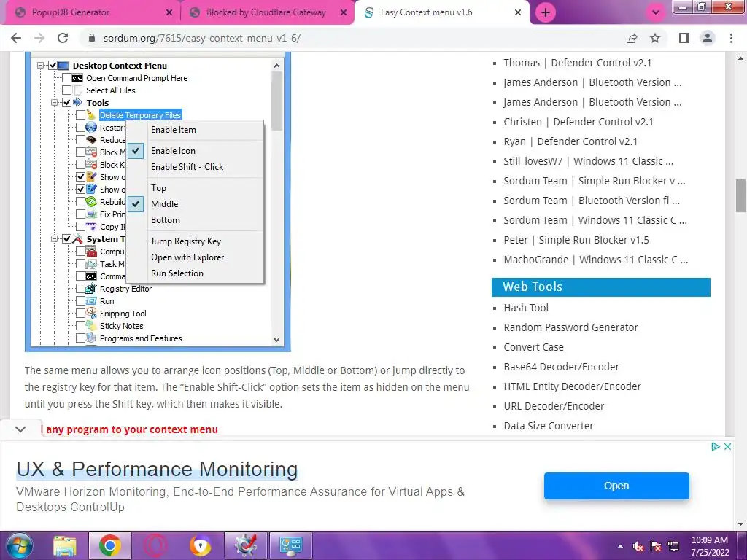This screenshot has height=560, width=747.
Task: Open the AdChoices info icon
Action: (x=715, y=447)
